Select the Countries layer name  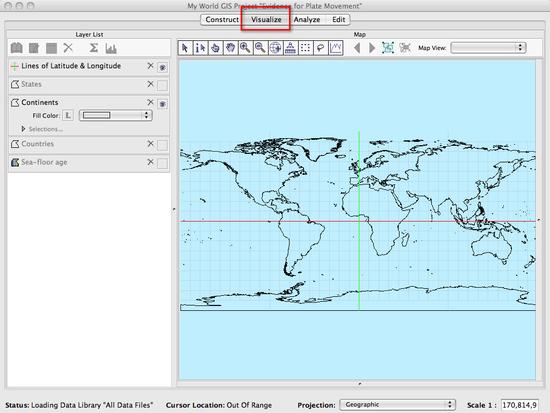tap(38, 144)
